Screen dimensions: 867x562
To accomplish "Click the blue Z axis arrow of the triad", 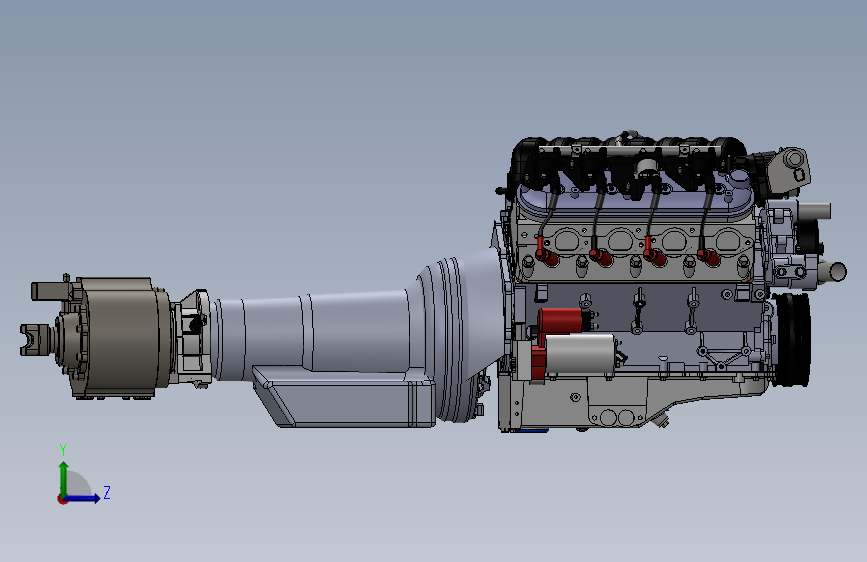I will 83,498.
